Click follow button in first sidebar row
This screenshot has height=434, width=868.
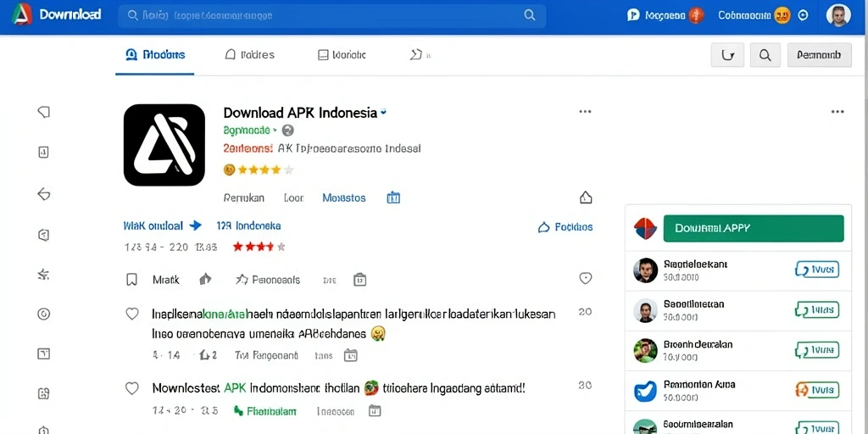coord(817,270)
